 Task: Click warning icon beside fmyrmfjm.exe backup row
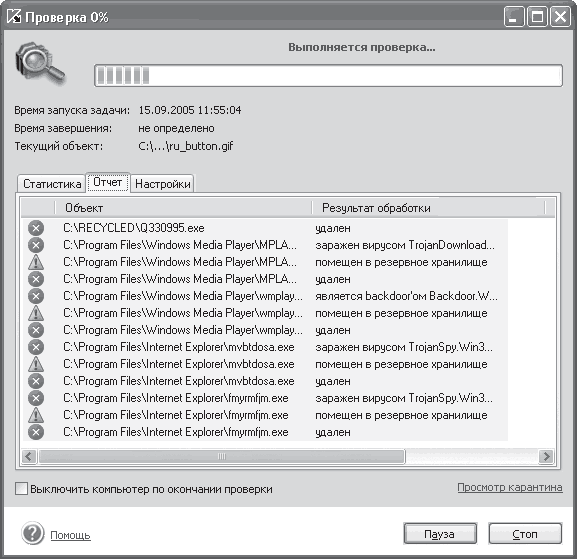(36, 415)
